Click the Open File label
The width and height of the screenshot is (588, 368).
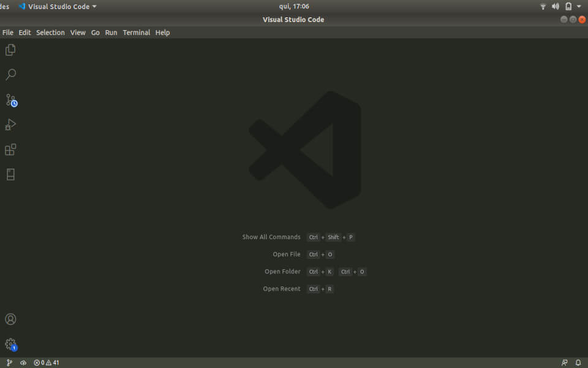287,254
